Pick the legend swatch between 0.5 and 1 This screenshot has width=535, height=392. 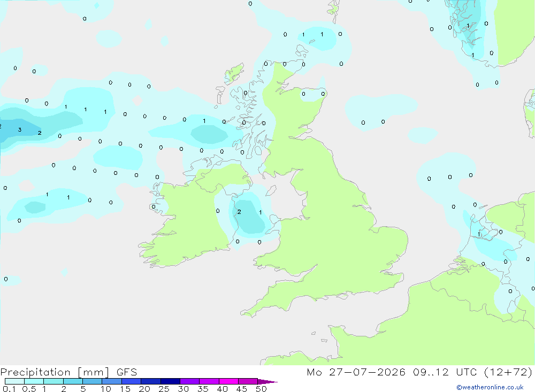point(34,381)
